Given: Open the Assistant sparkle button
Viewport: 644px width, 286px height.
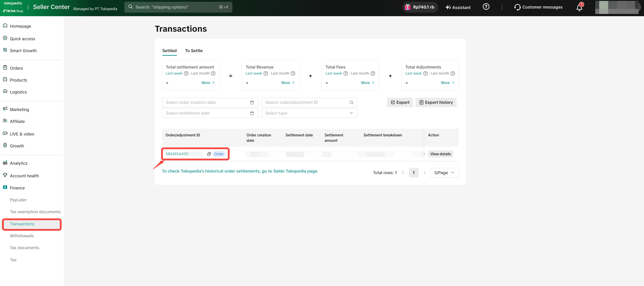Looking at the screenshot, I should point(458,7).
